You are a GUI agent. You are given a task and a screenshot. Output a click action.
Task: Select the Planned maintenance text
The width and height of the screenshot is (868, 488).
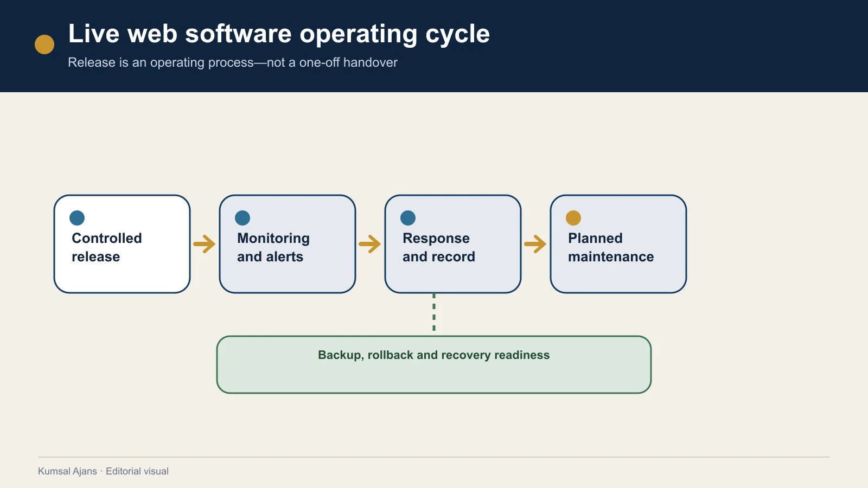coord(611,247)
